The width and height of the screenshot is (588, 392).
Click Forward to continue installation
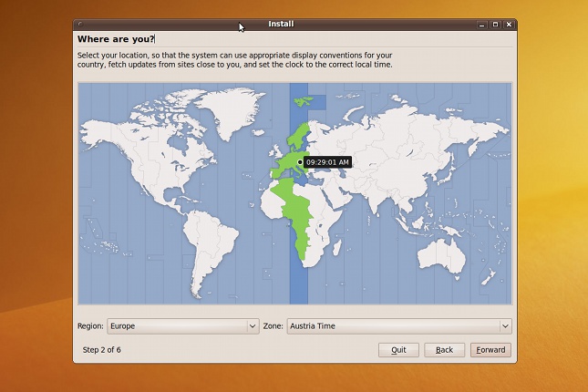point(490,350)
